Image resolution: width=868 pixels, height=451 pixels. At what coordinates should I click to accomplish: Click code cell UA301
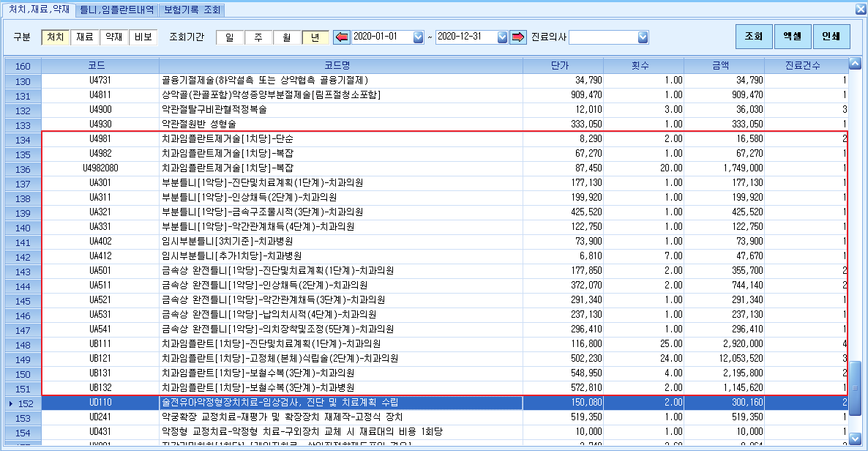pos(100,183)
